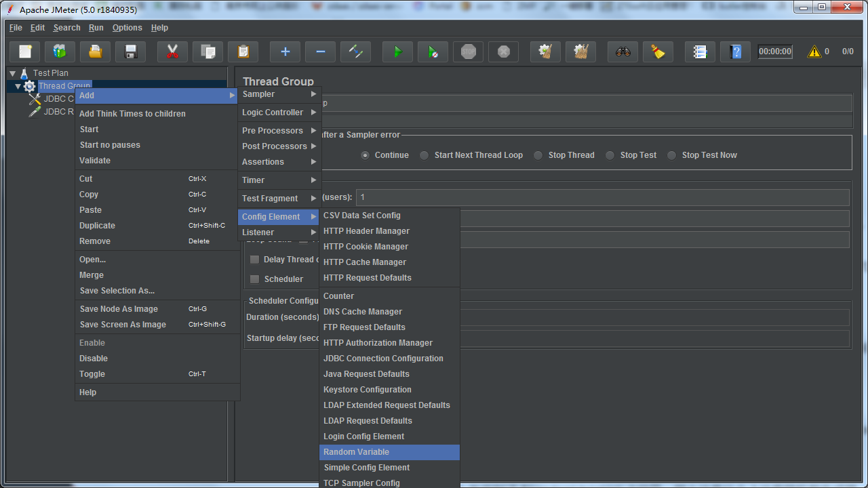
Task: Choose JDBC Connection Configuration menu item
Action: click(389, 359)
